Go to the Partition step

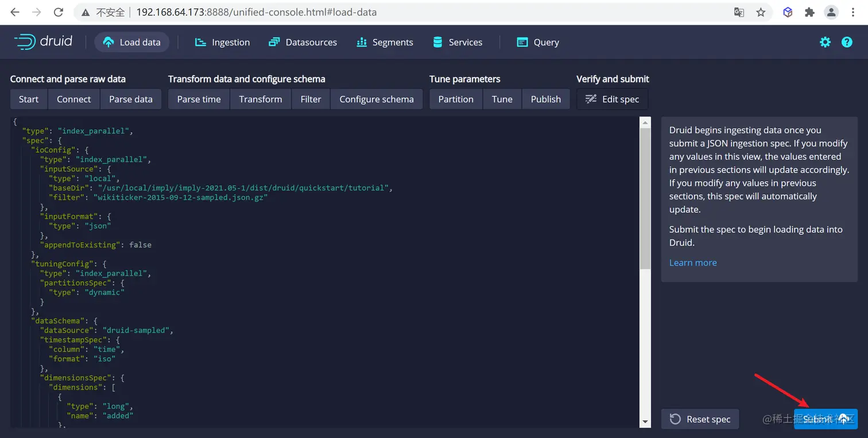pyautogui.click(x=456, y=99)
